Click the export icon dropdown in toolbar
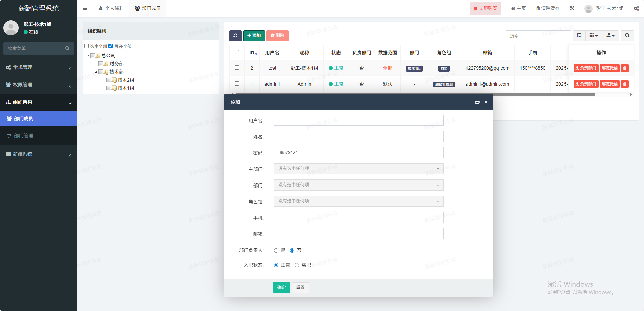The image size is (644, 311). tap(610, 36)
